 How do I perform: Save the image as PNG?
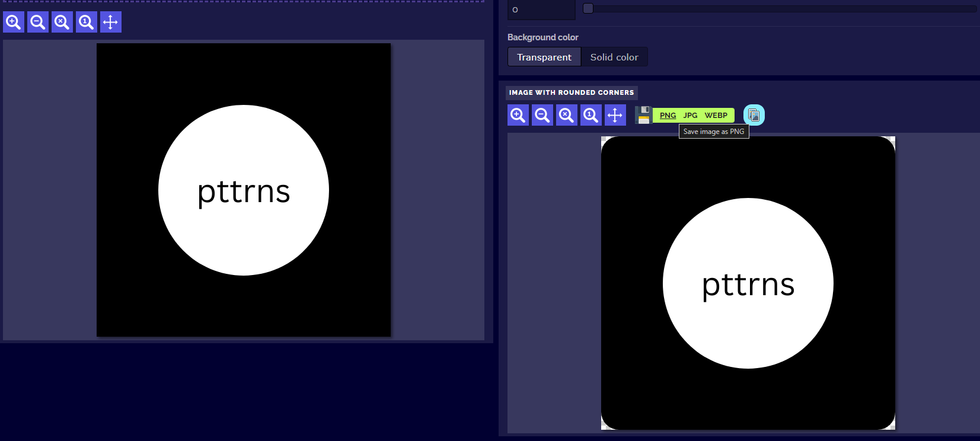[668, 116]
